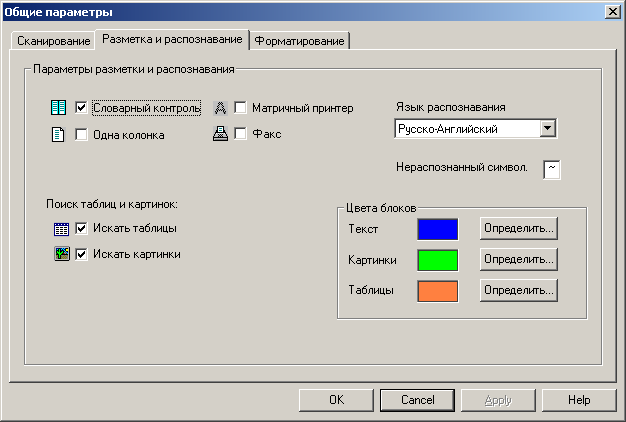Viewport: 626px width, 422px height.
Task: Click the Параметры разметки и распознавания title
Action: pos(134,69)
